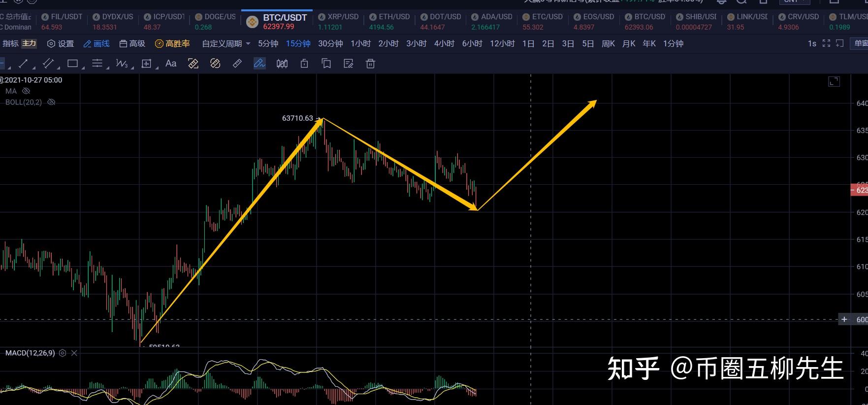Switch to the 15分钟 timeframe

pyautogui.click(x=298, y=44)
